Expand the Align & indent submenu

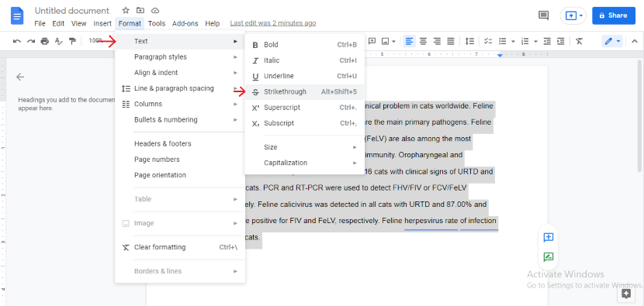180,73
